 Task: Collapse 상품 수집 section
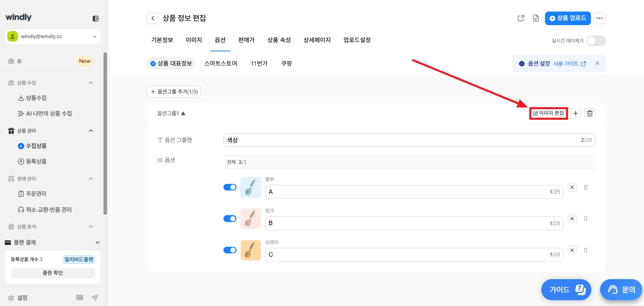click(x=91, y=83)
